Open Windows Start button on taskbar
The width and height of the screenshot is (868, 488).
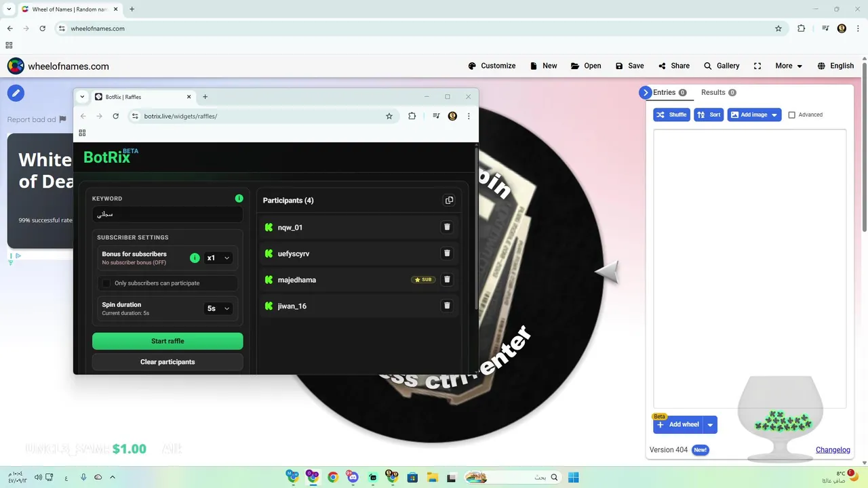point(573,477)
